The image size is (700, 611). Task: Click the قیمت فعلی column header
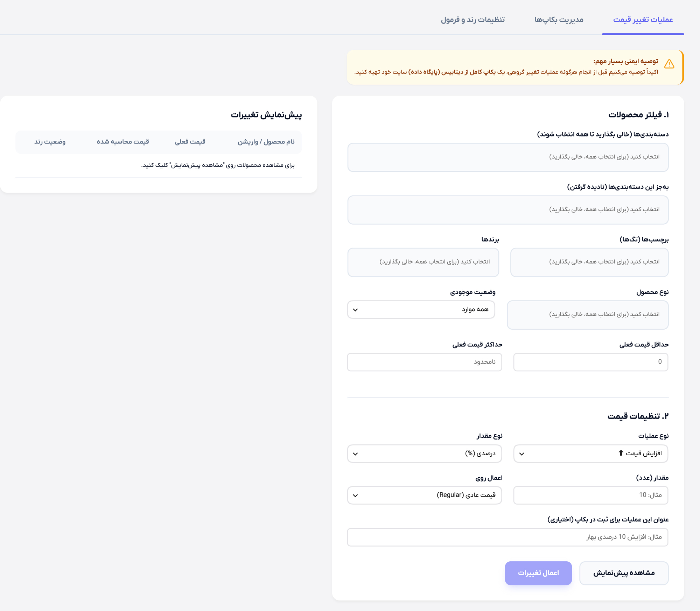[x=190, y=142]
